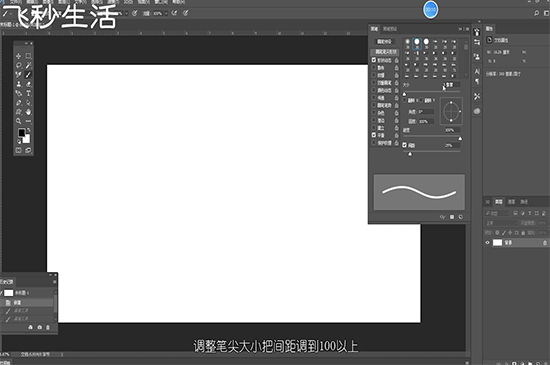Open the Properties panel tab
Screen dimensions: 550x365
[489, 29]
